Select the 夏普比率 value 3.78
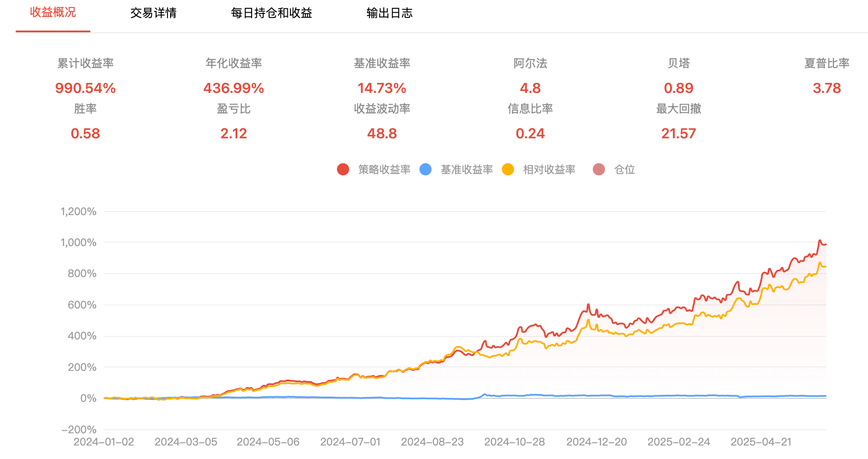Screen dimensions: 868x459 827,88
